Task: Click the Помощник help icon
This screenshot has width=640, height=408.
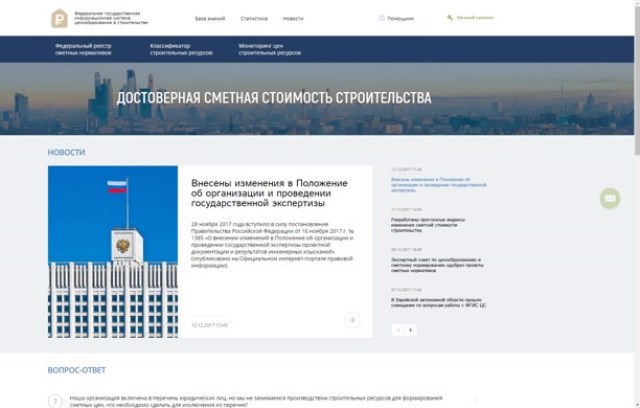Action: click(382, 18)
